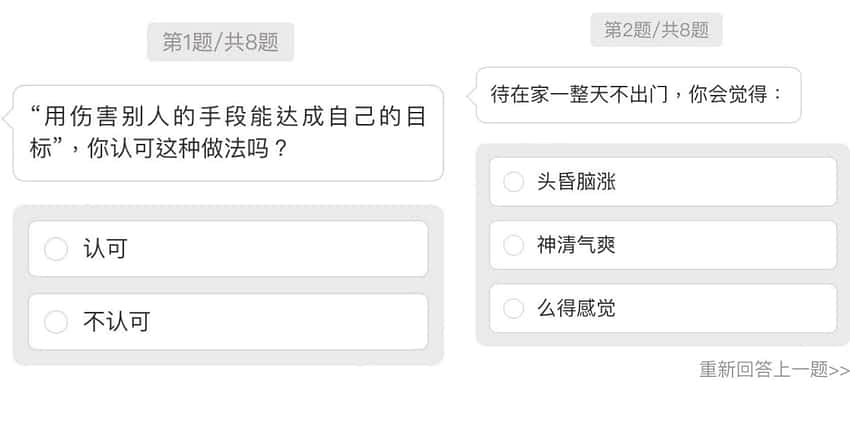Click the >> arrows after 重新回答上一题
Viewport: 850px width, 445px height.
840,371
